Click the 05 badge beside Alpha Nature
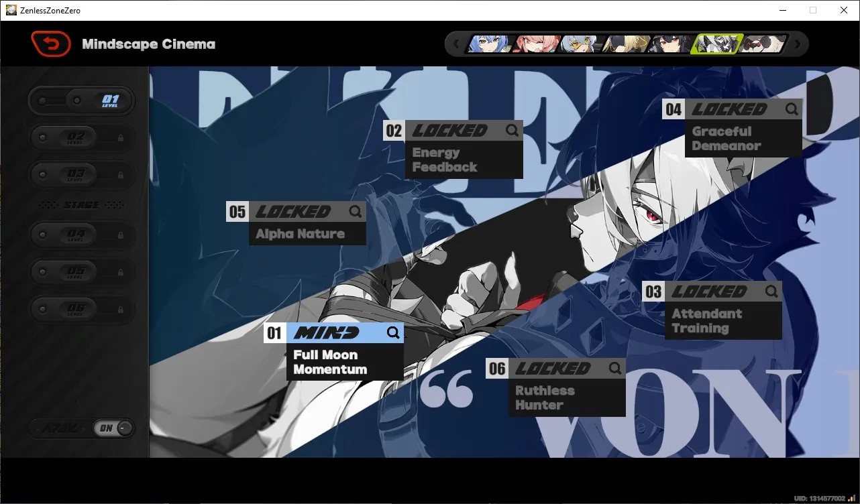Image resolution: width=860 pixels, height=504 pixels. tap(237, 212)
